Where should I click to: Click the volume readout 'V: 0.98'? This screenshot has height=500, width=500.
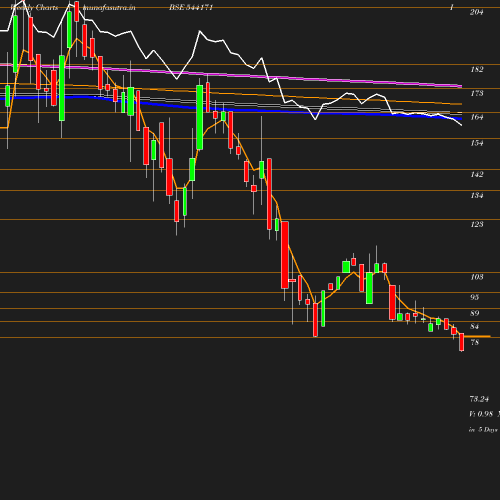click(x=481, y=414)
